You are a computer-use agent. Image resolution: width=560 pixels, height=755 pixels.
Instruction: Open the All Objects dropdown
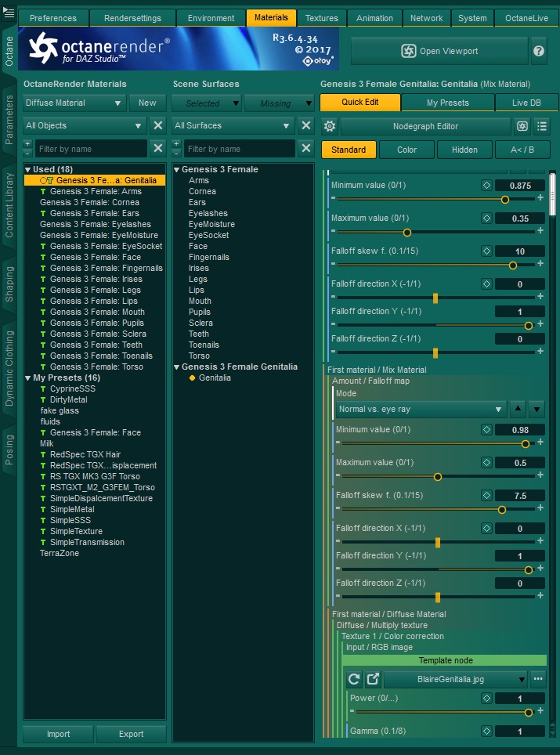[x=85, y=125]
